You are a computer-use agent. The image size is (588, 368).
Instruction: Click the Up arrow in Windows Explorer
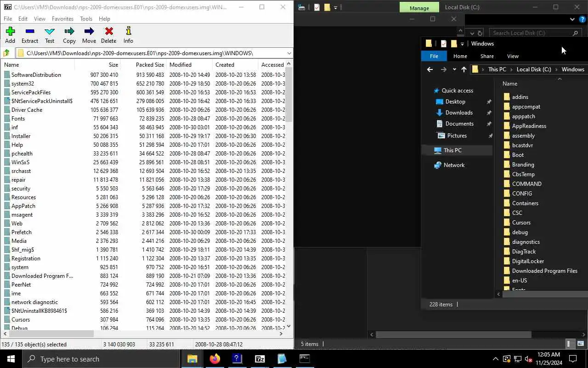pyautogui.click(x=464, y=69)
